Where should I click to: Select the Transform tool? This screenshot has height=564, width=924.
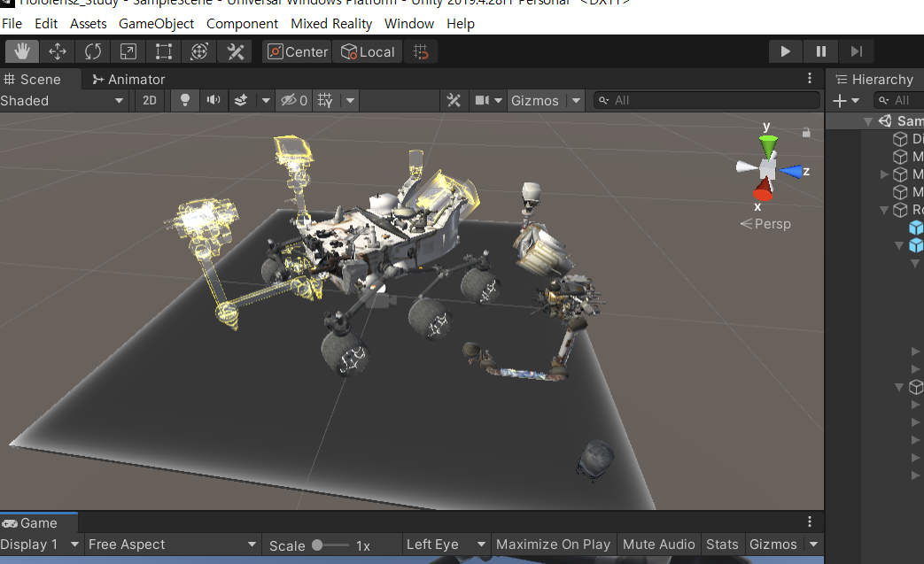199,52
